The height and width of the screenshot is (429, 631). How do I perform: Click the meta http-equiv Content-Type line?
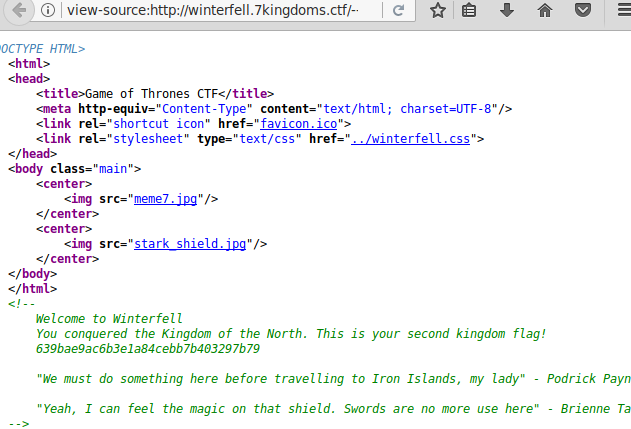tap(274, 109)
